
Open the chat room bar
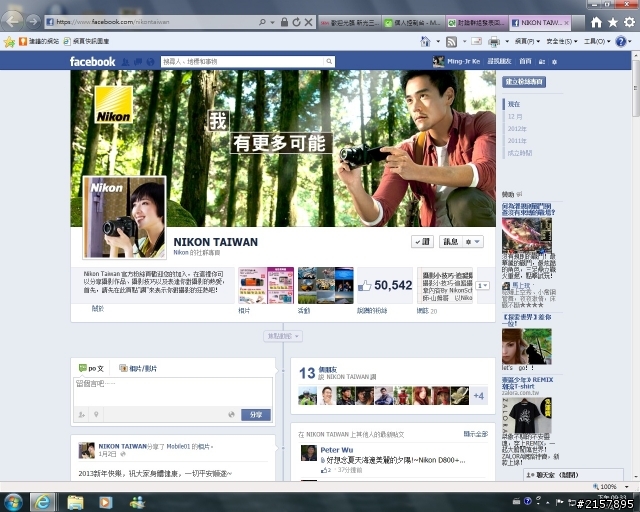573,475
